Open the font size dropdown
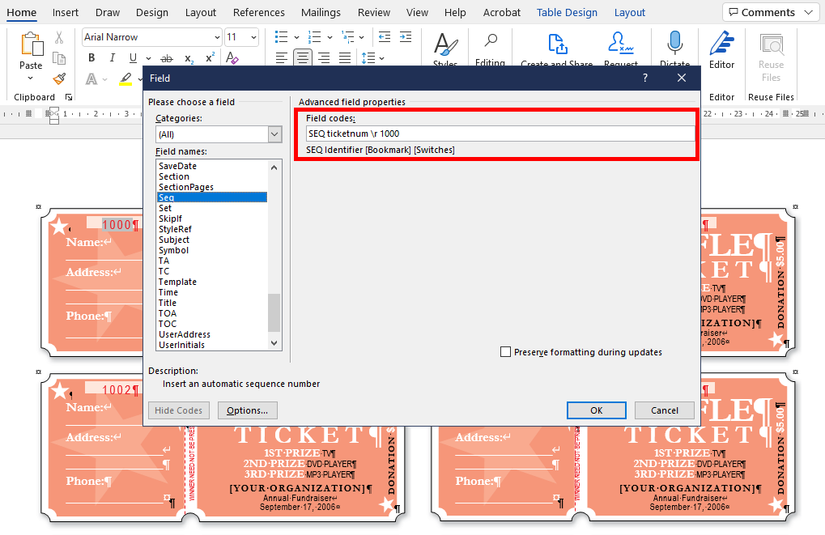 254,37
